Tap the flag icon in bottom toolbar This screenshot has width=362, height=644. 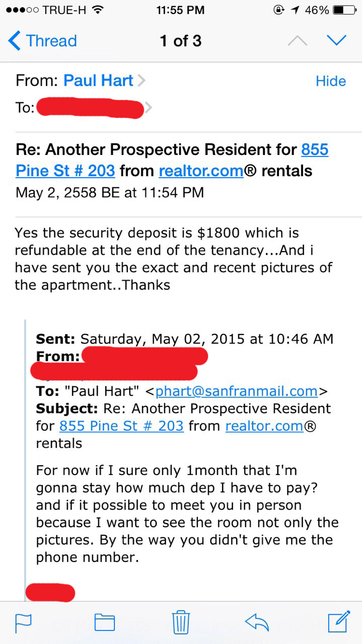pos(23,623)
